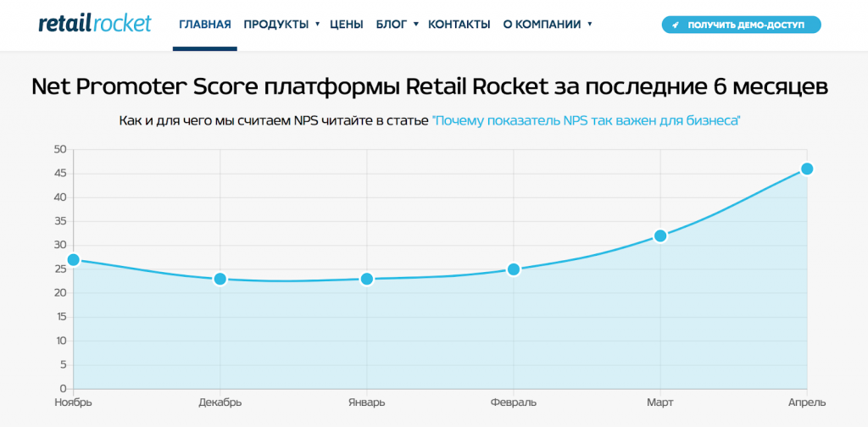
Task: Click the 45 value on the y-axis
Action: point(60,174)
